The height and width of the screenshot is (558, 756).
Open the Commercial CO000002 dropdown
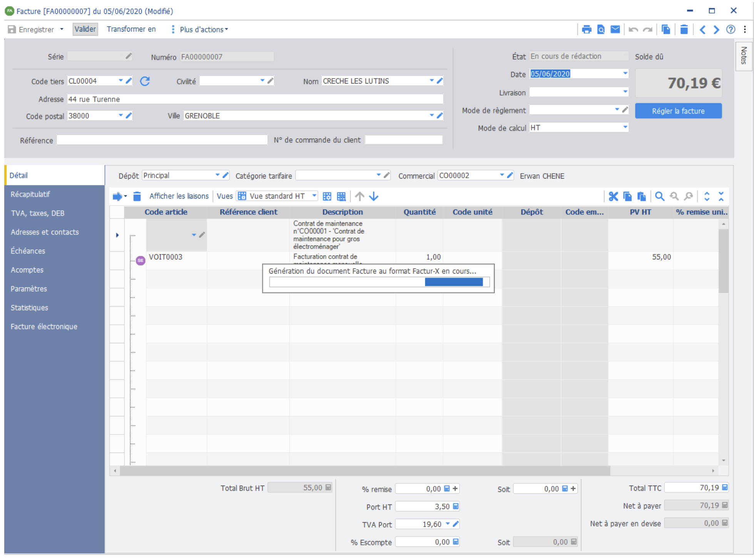point(502,175)
